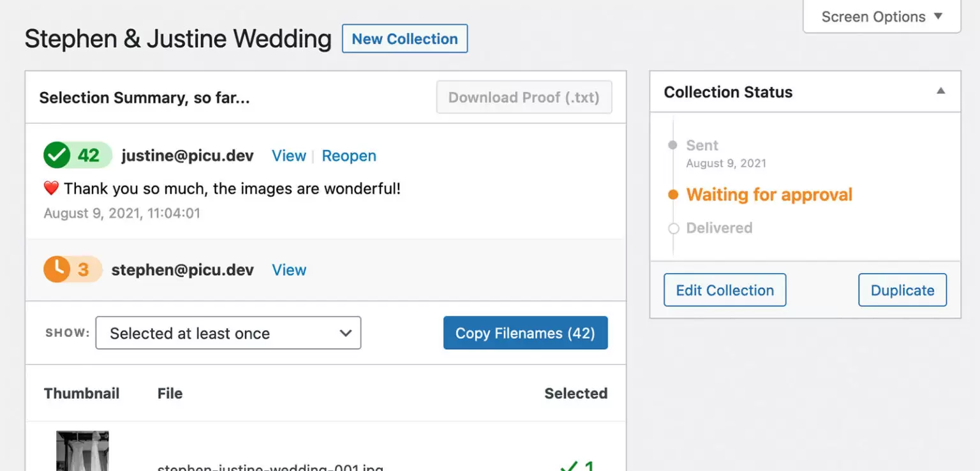This screenshot has width=980, height=471.
Task: Click the August 9, 2021 date under Sent
Action: tap(726, 163)
